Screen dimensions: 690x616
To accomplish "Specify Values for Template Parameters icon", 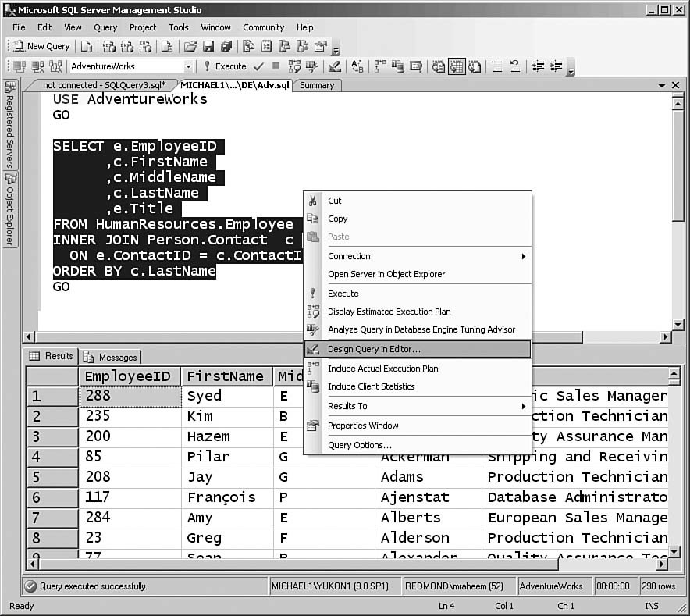I will (357, 66).
